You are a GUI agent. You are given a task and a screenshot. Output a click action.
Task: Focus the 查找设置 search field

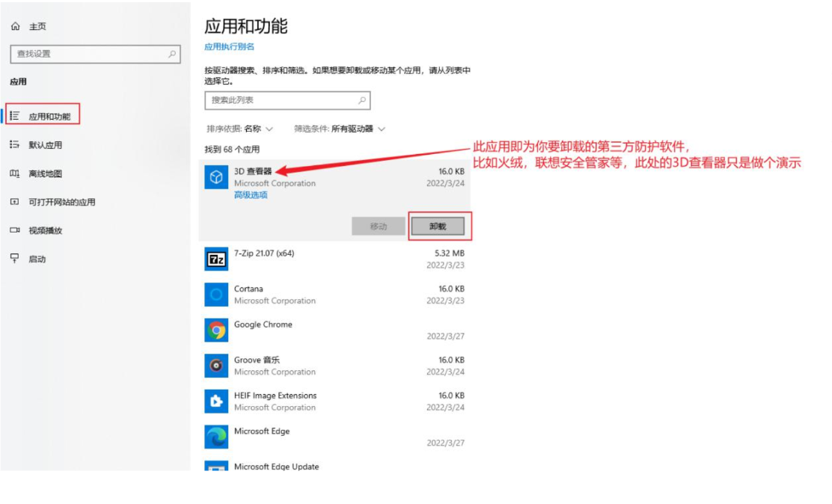tap(96, 54)
